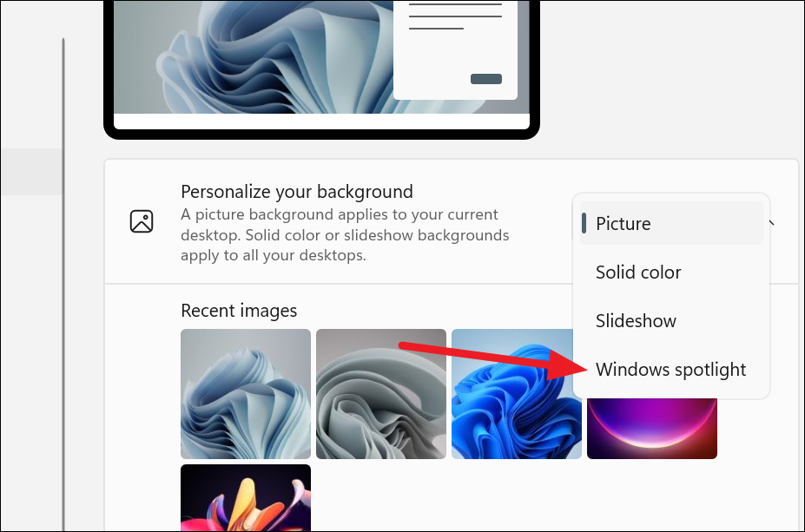Image resolution: width=805 pixels, height=532 pixels.
Task: Select the Picture option in dropdown
Action: (x=671, y=223)
